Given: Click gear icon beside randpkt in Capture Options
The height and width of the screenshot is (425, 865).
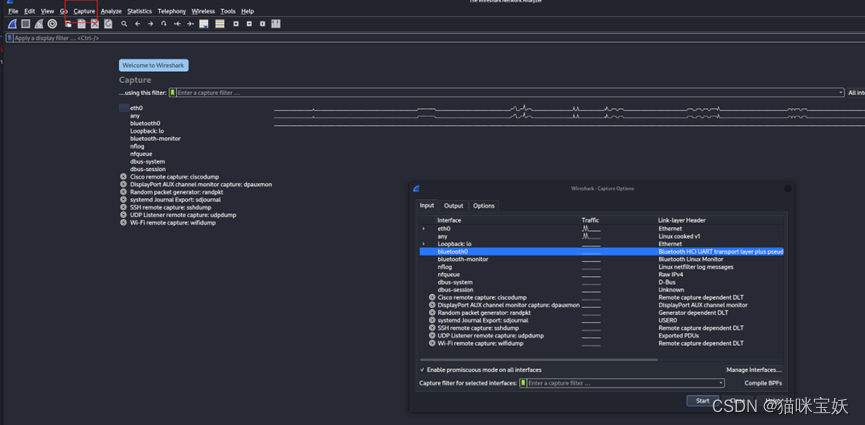Looking at the screenshot, I should tap(432, 312).
